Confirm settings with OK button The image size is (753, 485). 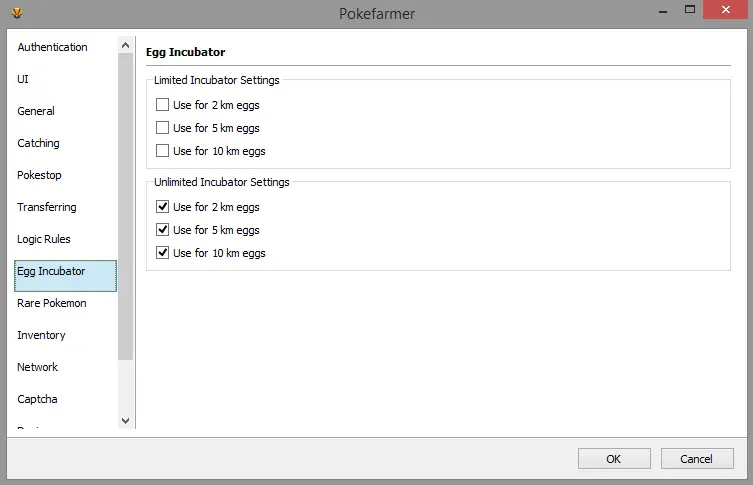[x=614, y=459]
